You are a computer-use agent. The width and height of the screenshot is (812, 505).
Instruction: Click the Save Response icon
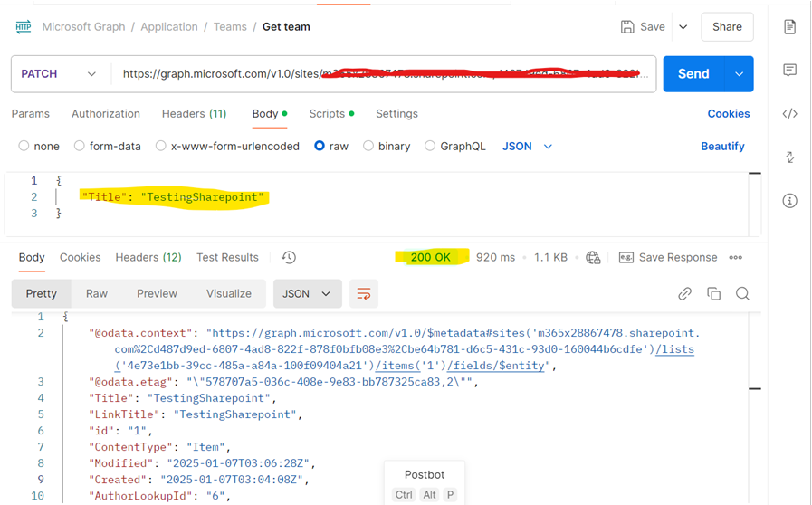626,257
